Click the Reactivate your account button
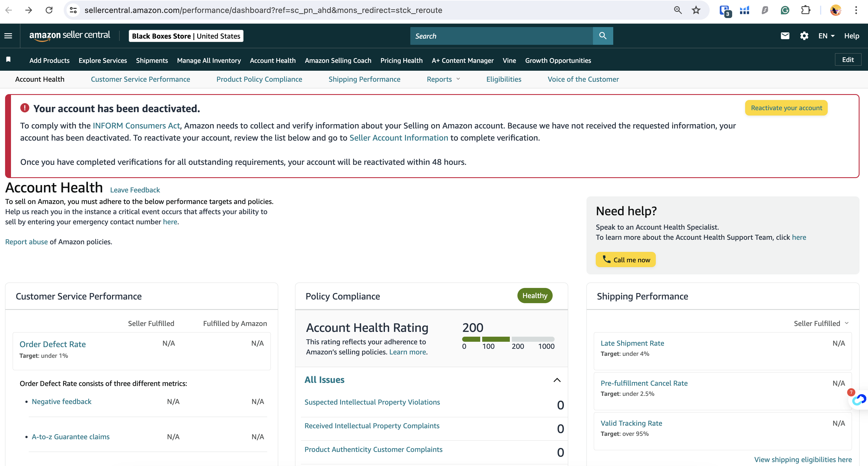 (x=786, y=108)
